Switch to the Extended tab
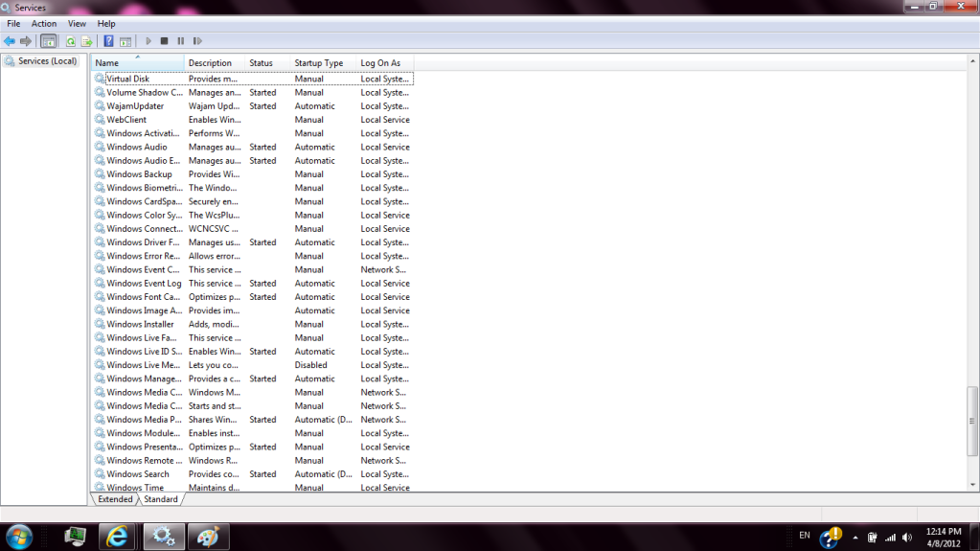 [115, 499]
